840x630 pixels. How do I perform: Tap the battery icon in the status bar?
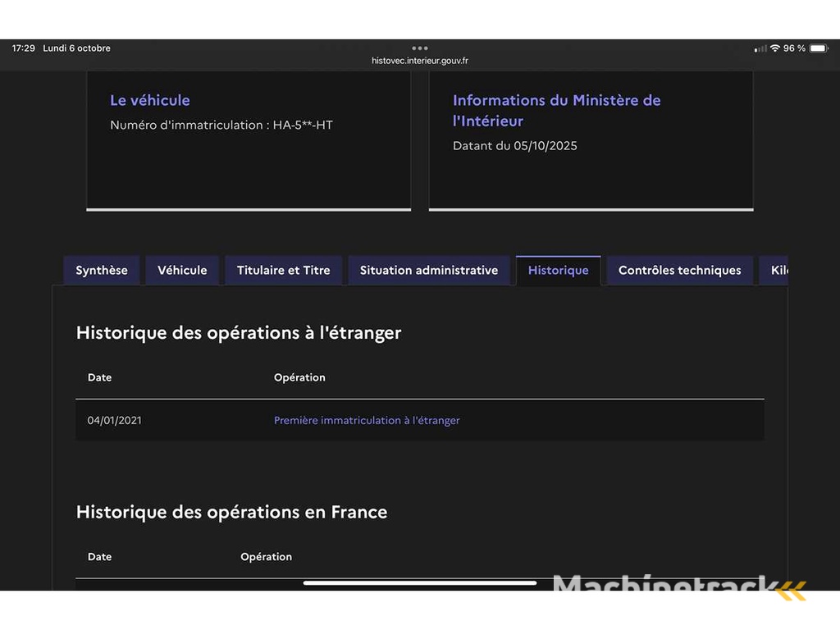click(819, 48)
